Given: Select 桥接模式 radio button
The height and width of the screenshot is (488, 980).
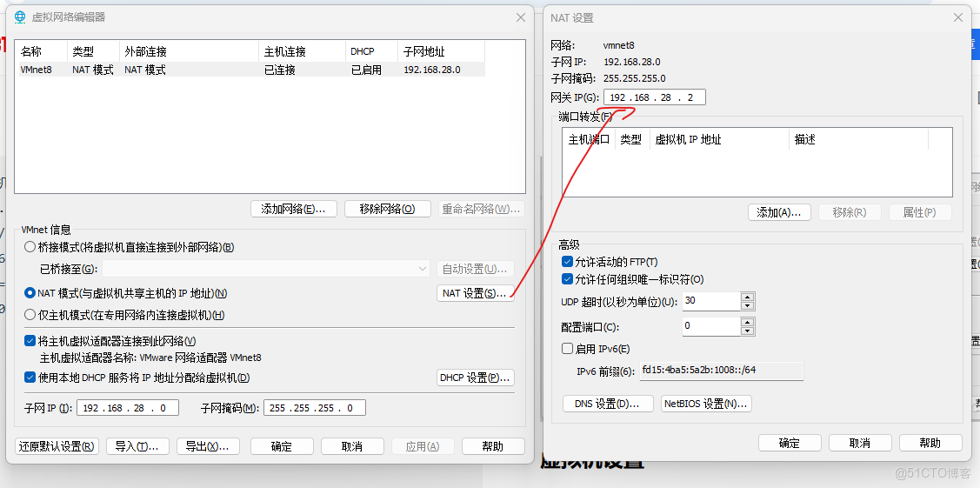Looking at the screenshot, I should [x=30, y=247].
